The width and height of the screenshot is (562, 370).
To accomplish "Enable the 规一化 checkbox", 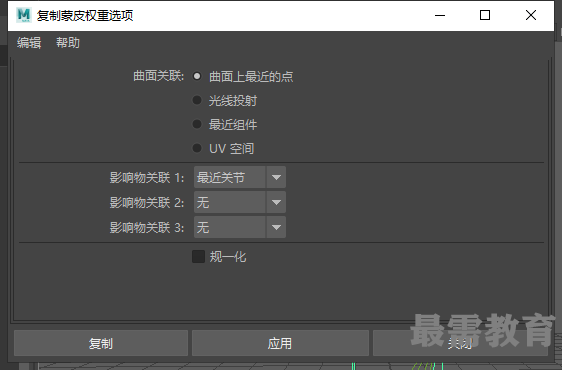I will 198,257.
